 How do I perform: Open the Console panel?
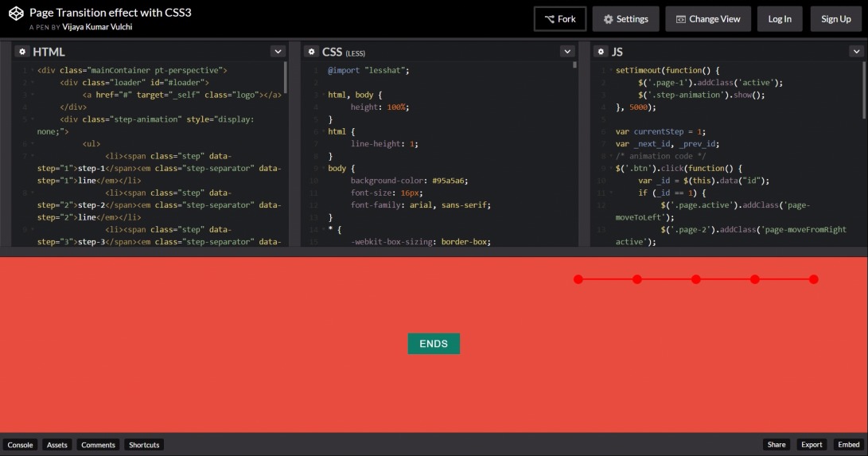[20, 445]
